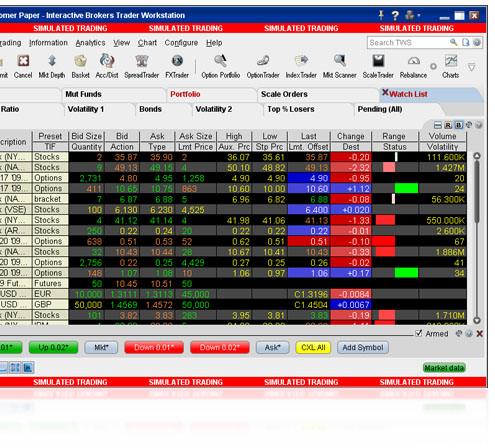Open the Information menu
Screen dimensions: 495x448
click(x=48, y=43)
